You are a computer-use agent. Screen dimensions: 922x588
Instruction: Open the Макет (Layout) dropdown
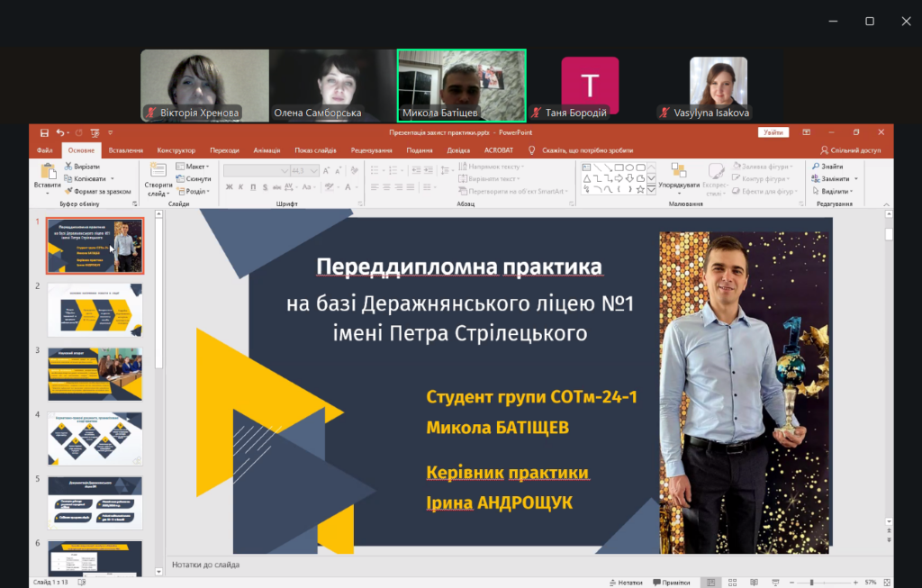(x=193, y=167)
